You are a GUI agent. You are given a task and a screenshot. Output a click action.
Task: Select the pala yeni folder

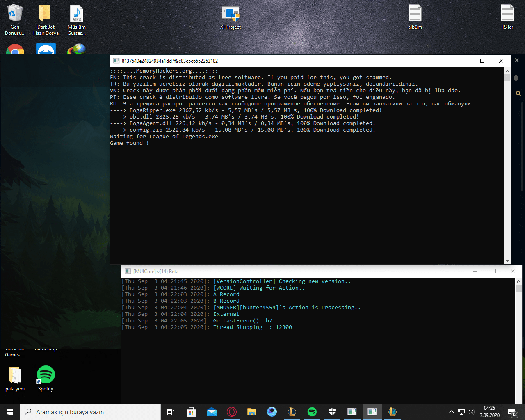coord(15,379)
